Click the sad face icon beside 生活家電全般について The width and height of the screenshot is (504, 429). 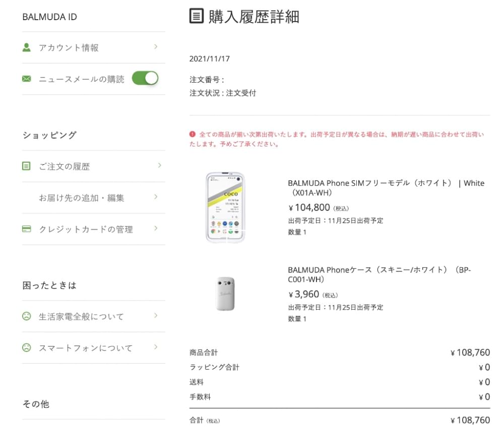tap(26, 316)
